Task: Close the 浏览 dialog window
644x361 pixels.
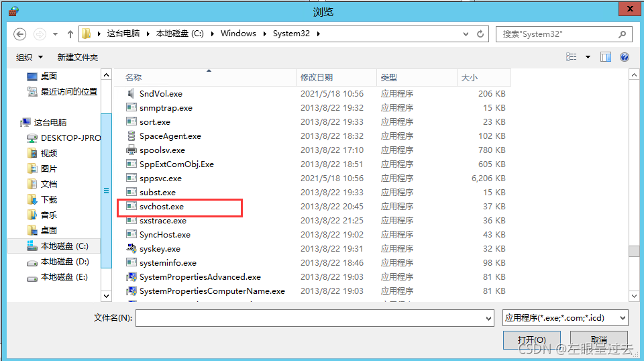Action: 630,9
